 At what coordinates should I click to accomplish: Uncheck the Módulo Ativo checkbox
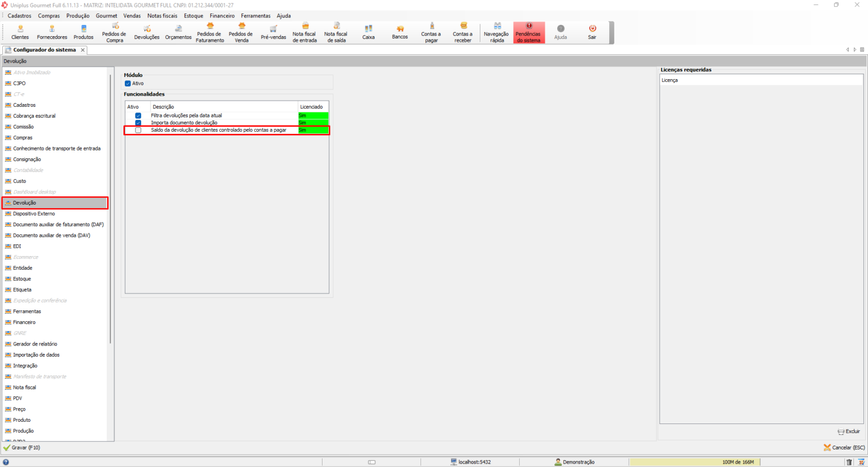click(128, 84)
